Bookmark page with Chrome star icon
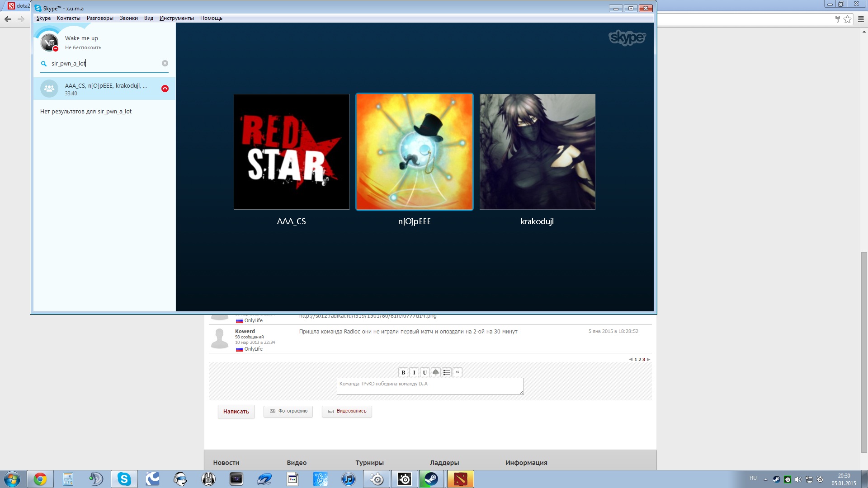This screenshot has height=488, width=868. click(x=847, y=19)
